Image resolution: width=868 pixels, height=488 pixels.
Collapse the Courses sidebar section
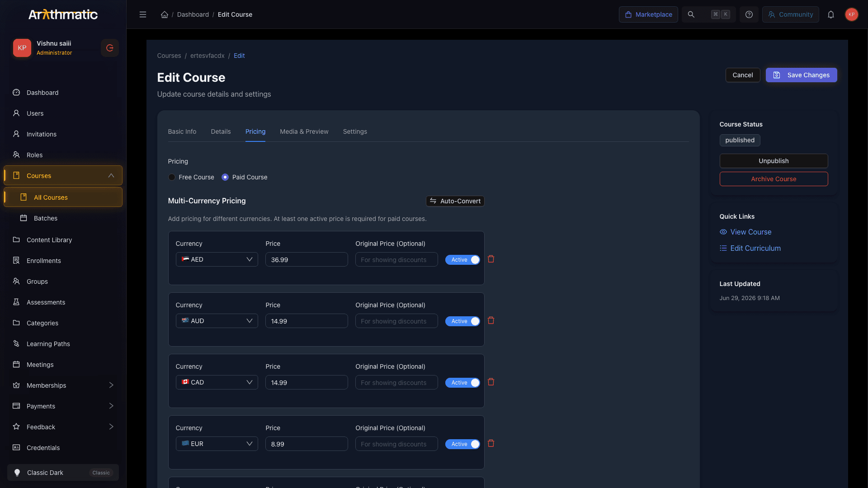coord(111,176)
